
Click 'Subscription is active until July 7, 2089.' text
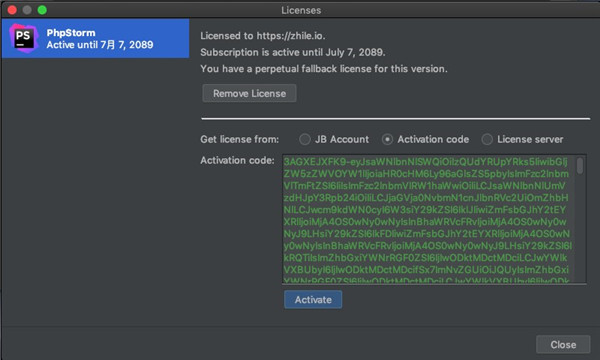pyautogui.click(x=293, y=52)
